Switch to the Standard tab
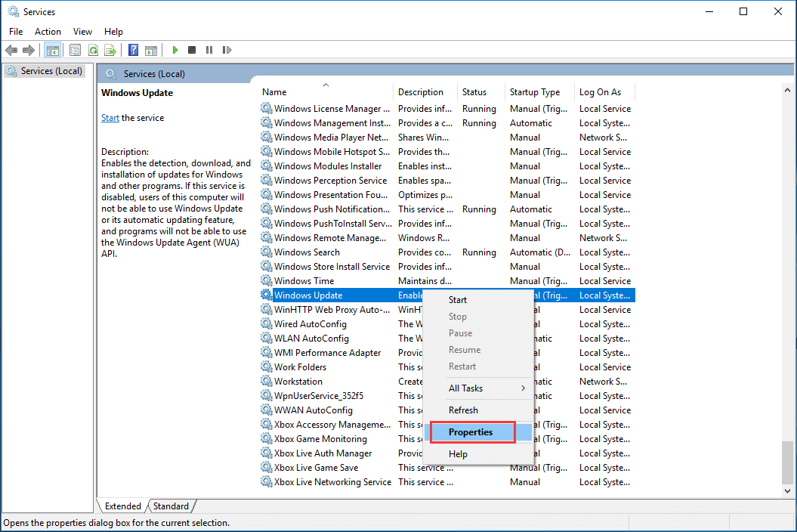The width and height of the screenshot is (797, 532). [171, 506]
